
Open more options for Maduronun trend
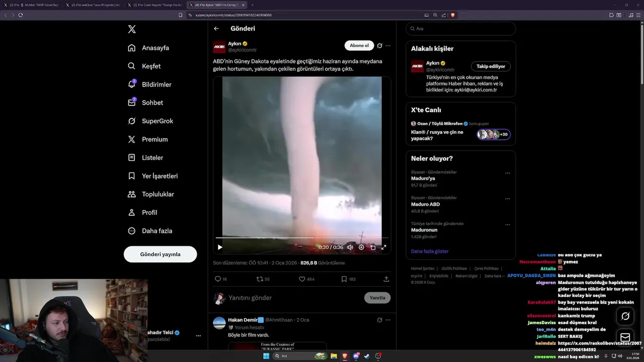[x=508, y=224]
